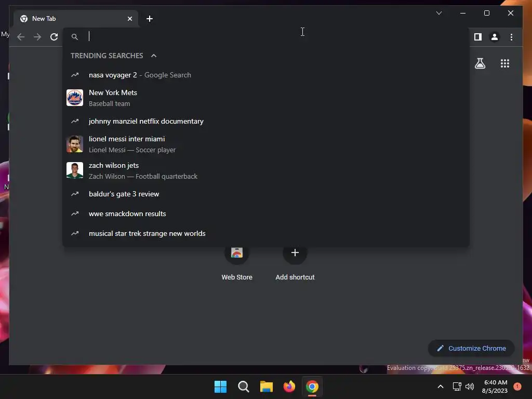Open Firefox from the taskbar
The width and height of the screenshot is (532, 399).
[289, 387]
